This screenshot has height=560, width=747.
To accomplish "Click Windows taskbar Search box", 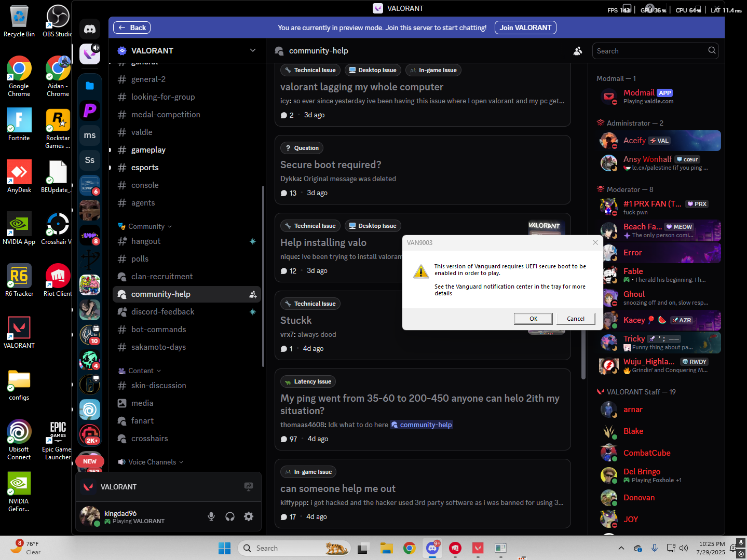I will [294, 548].
